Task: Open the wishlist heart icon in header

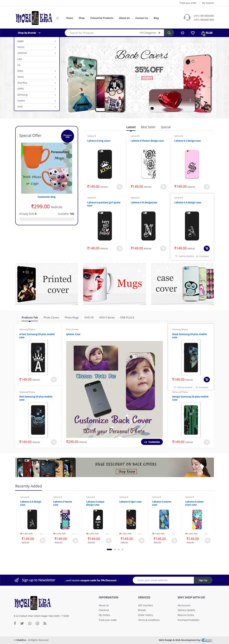Action: [x=193, y=33]
